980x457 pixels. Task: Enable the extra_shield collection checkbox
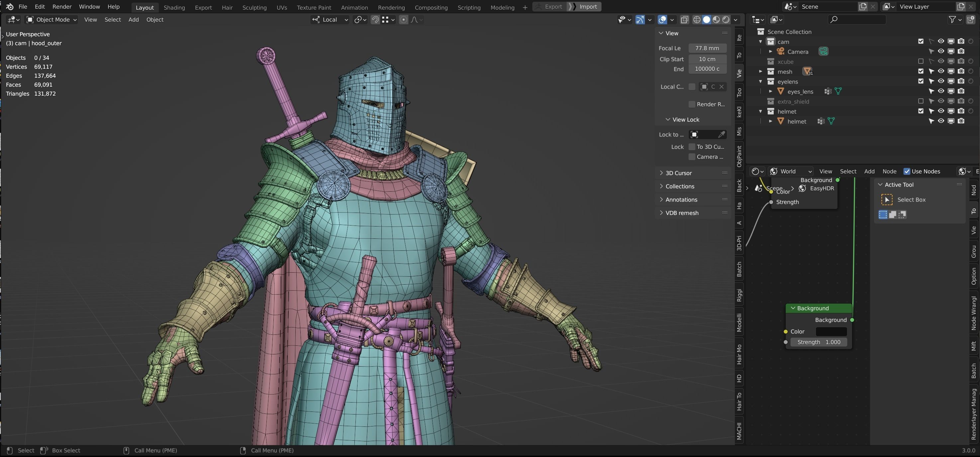point(921,101)
